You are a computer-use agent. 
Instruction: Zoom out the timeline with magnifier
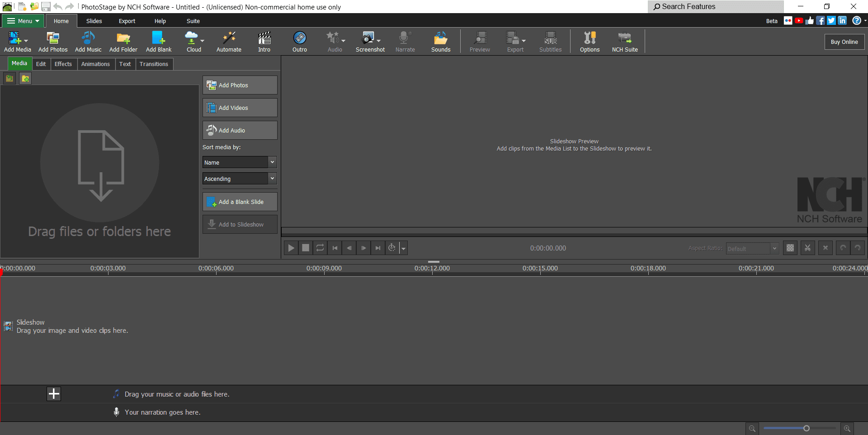pos(752,428)
